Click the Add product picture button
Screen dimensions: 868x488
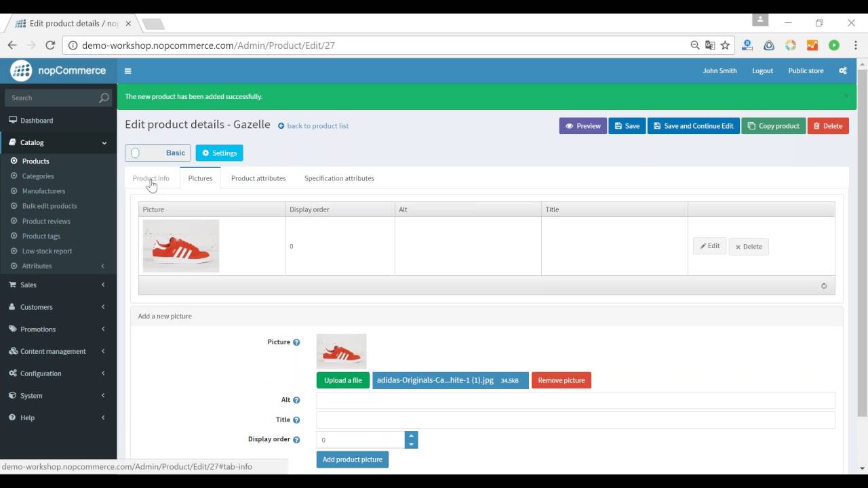pos(353,460)
